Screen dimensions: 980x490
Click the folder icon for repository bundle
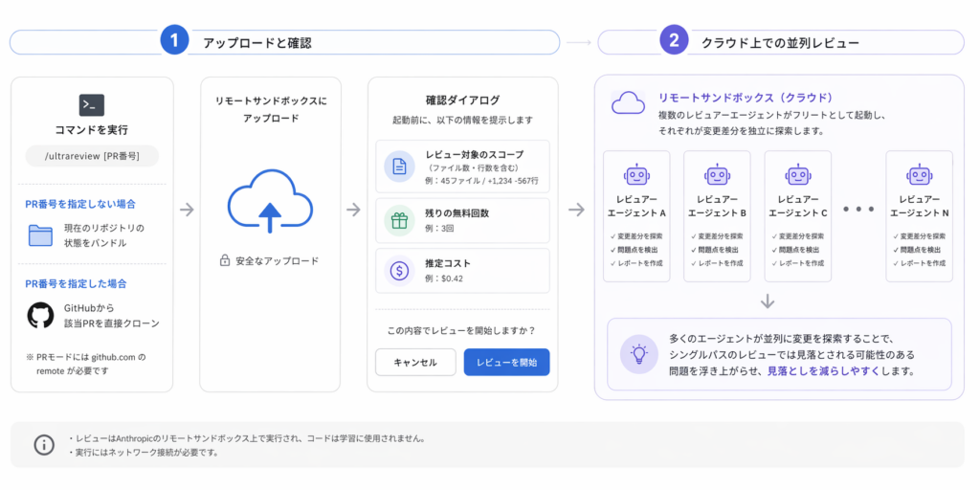pyautogui.click(x=40, y=234)
